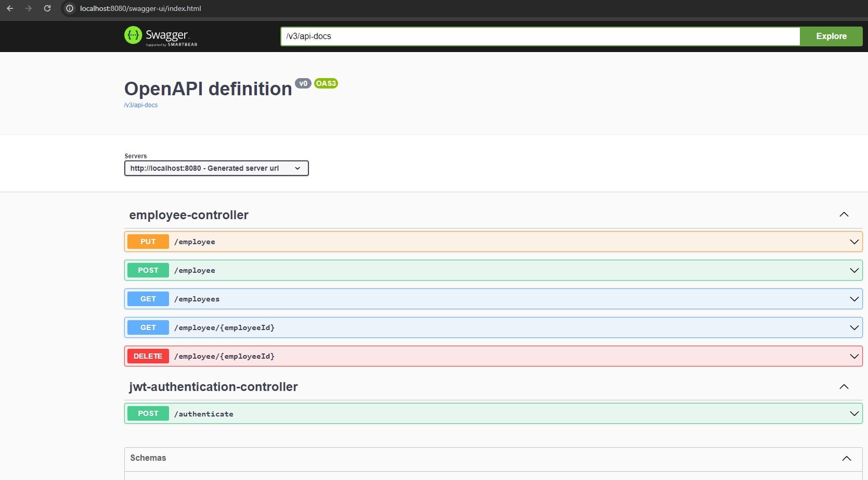Click the /employees path text
Image resolution: width=868 pixels, height=480 pixels.
[197, 299]
